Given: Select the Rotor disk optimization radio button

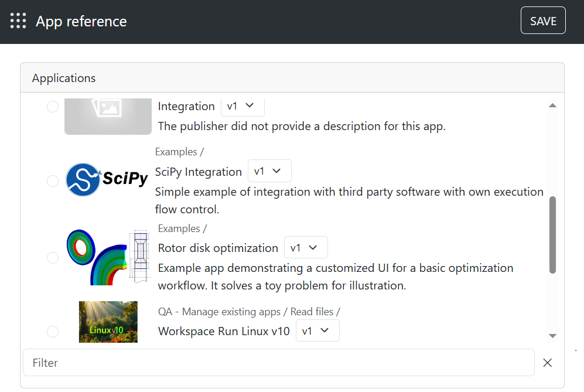Looking at the screenshot, I should coord(53,258).
